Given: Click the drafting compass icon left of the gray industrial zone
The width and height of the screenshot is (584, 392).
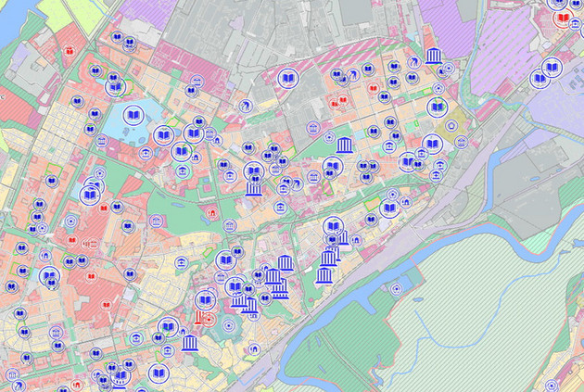Looking at the screenshot, I should pos(245,107).
